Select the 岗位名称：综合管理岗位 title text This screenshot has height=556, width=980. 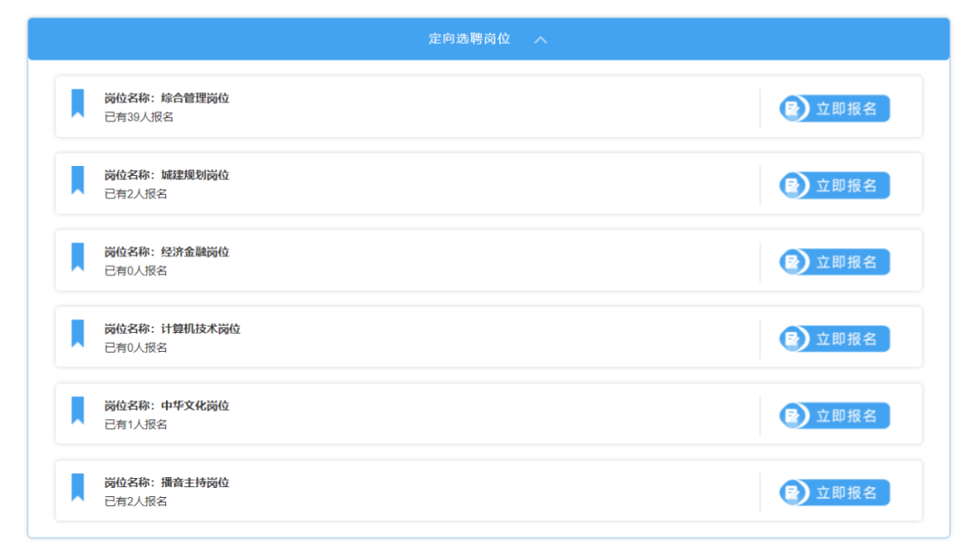(x=167, y=98)
